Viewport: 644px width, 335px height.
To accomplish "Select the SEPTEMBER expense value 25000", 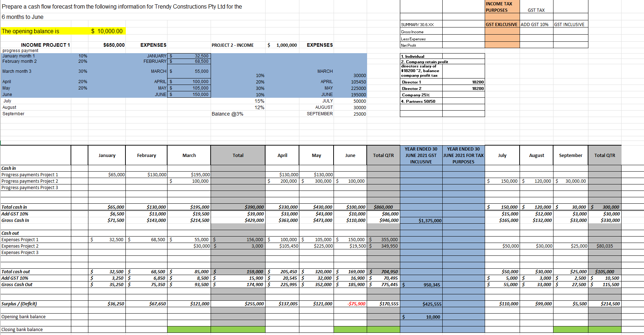I will (x=360, y=113).
